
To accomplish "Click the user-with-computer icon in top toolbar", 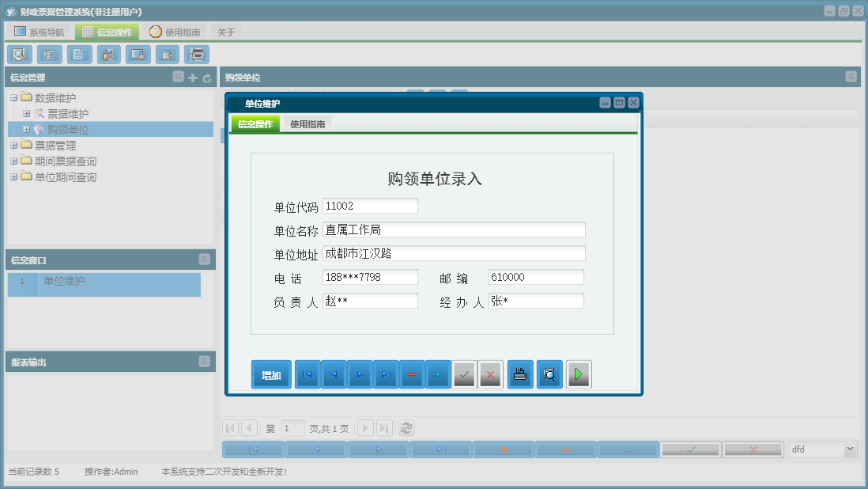I will (108, 55).
